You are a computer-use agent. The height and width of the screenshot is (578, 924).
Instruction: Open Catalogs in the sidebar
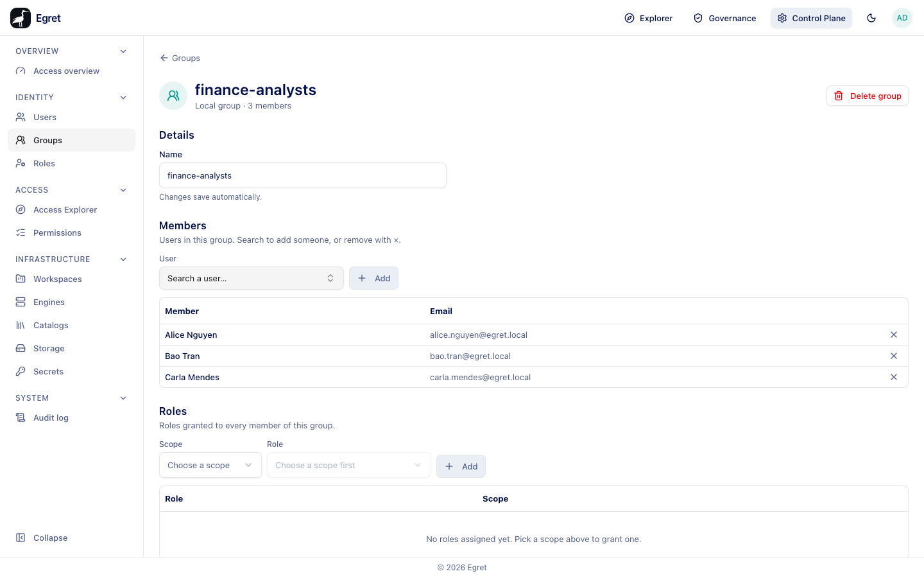tap(71, 326)
